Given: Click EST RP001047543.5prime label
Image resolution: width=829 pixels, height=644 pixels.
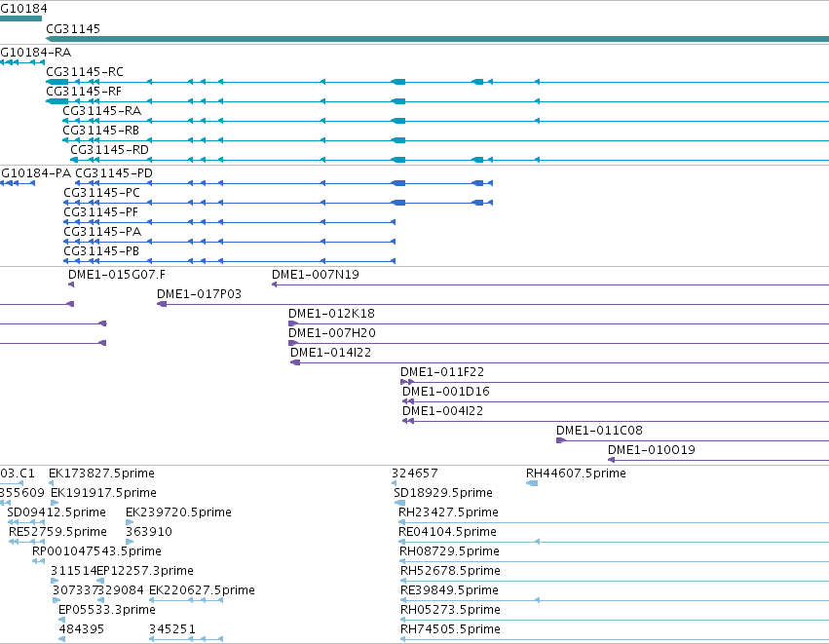Looking at the screenshot, I should coord(96,552).
